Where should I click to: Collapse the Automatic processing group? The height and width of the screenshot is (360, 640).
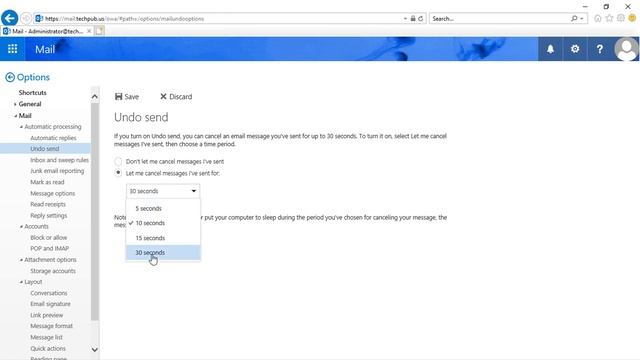[21, 127]
